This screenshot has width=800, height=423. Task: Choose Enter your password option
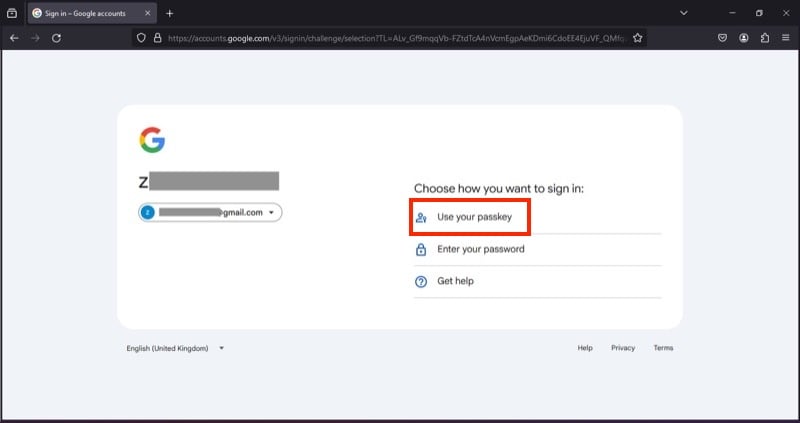coord(538,250)
